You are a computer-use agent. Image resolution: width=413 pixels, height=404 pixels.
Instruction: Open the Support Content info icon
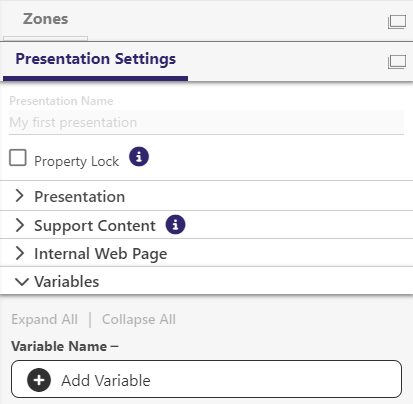point(175,224)
